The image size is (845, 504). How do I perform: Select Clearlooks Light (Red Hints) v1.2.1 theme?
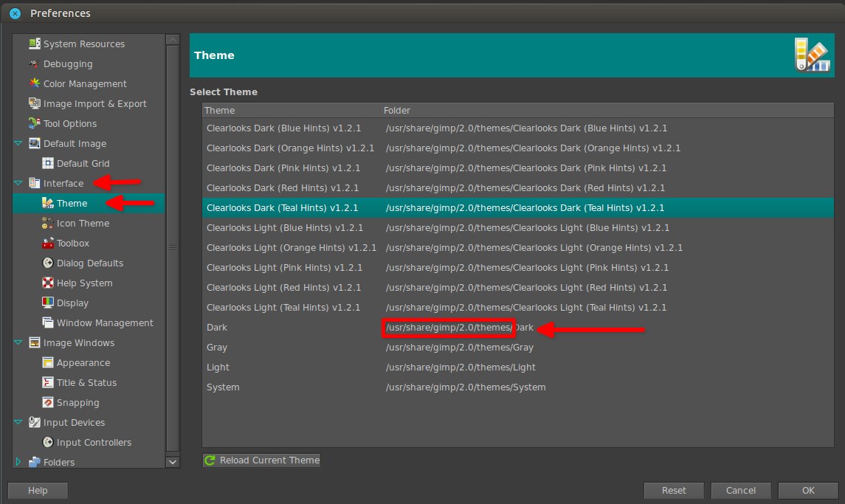pos(518,288)
